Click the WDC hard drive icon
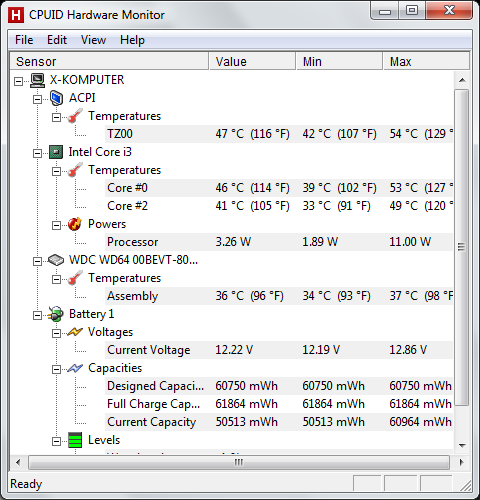Viewport: 480px width, 500px height. 56,260
